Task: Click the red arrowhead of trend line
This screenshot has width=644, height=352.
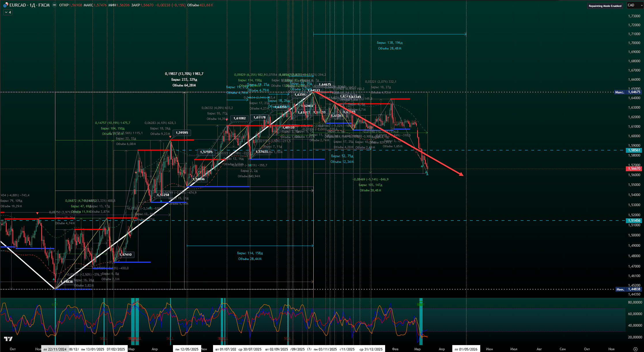Action: coord(462,174)
